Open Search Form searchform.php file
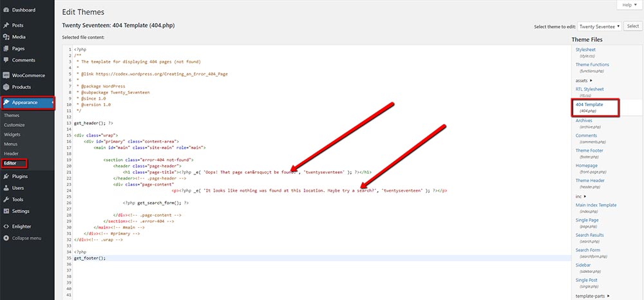Image resolution: width=644 pixels, height=300 pixels. pyautogui.click(x=588, y=250)
